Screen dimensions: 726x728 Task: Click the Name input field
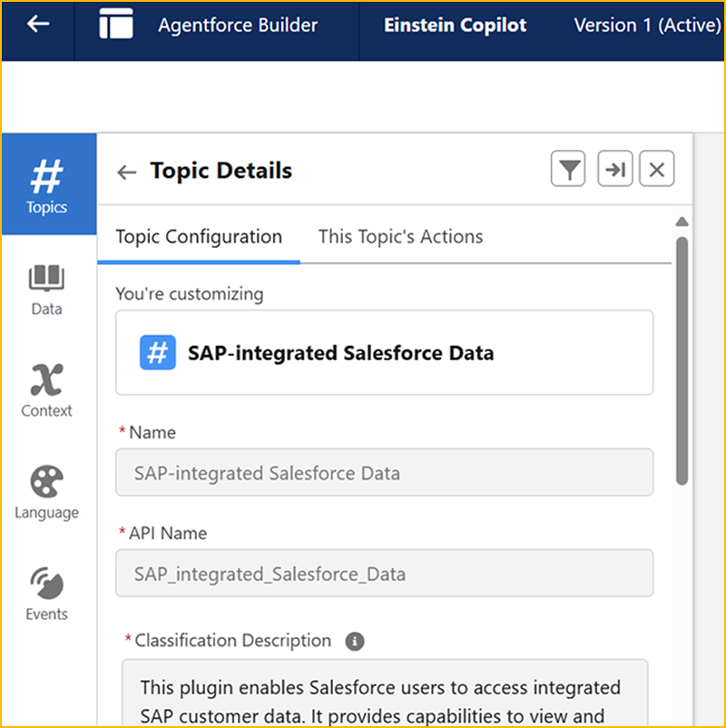pyautogui.click(x=384, y=473)
